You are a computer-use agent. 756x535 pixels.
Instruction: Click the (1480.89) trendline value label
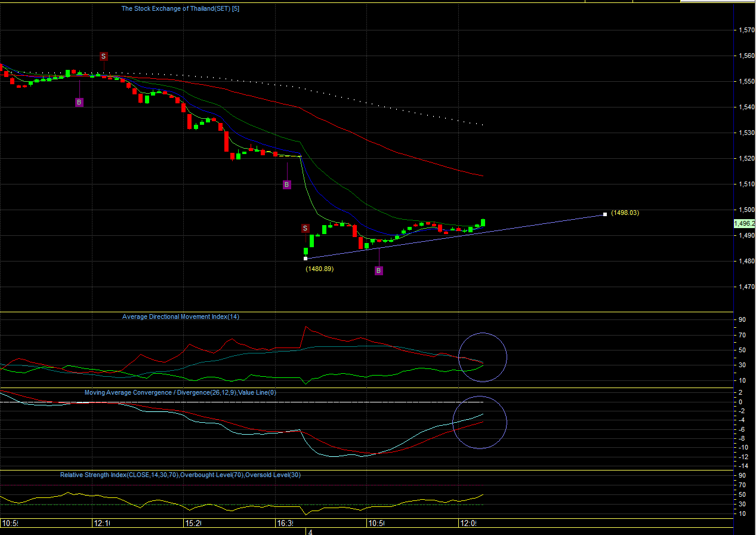319,269
